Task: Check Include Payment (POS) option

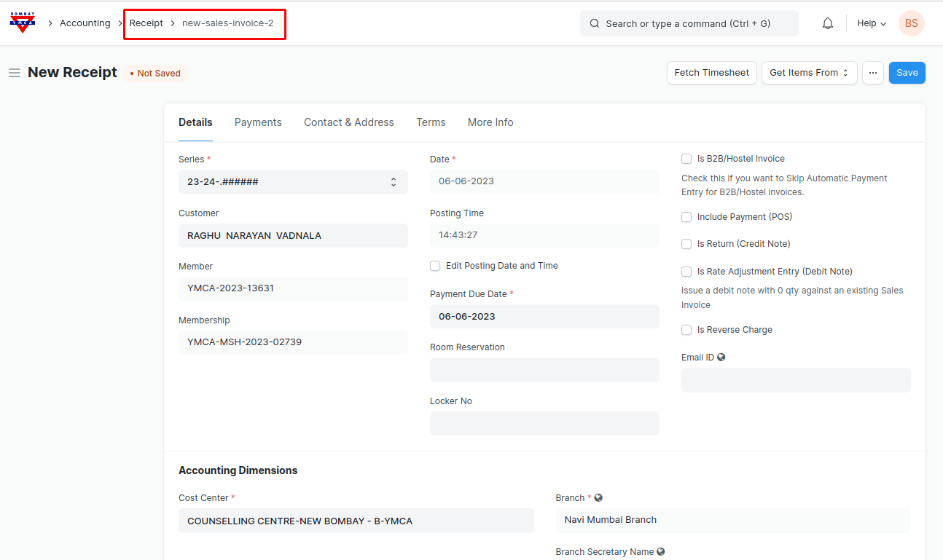Action: (686, 217)
